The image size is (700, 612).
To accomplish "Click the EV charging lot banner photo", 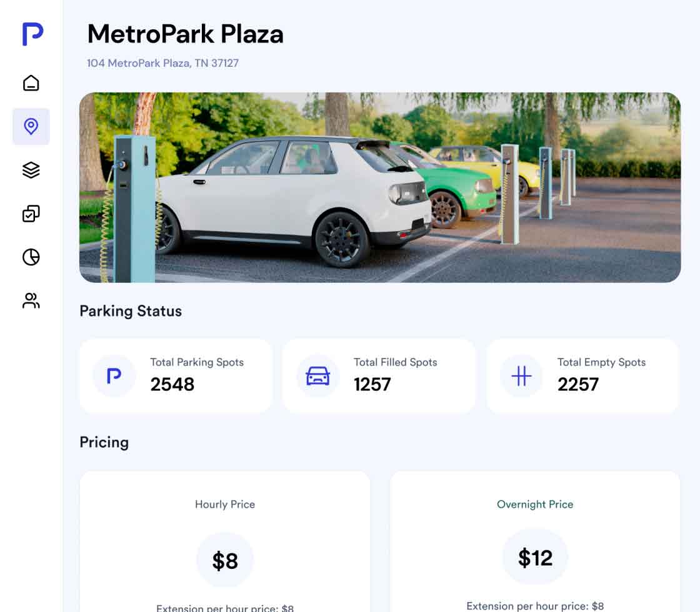I will pyautogui.click(x=380, y=187).
